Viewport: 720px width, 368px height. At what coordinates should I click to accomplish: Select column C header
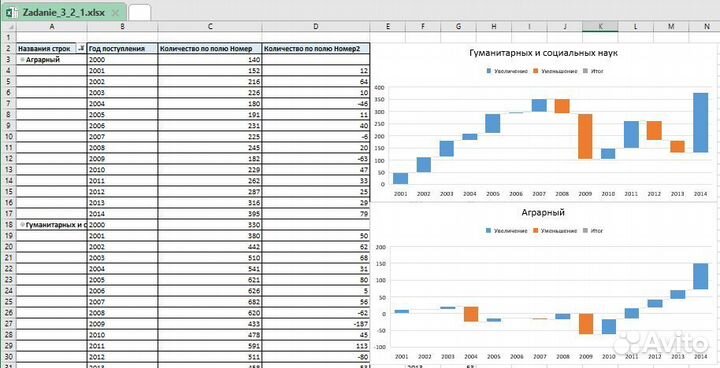210,27
